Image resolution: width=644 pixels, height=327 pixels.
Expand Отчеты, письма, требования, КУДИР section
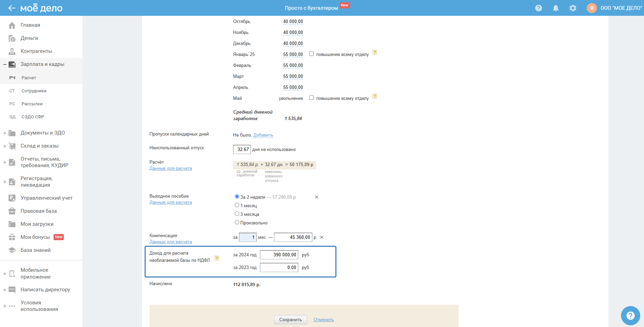(5, 162)
